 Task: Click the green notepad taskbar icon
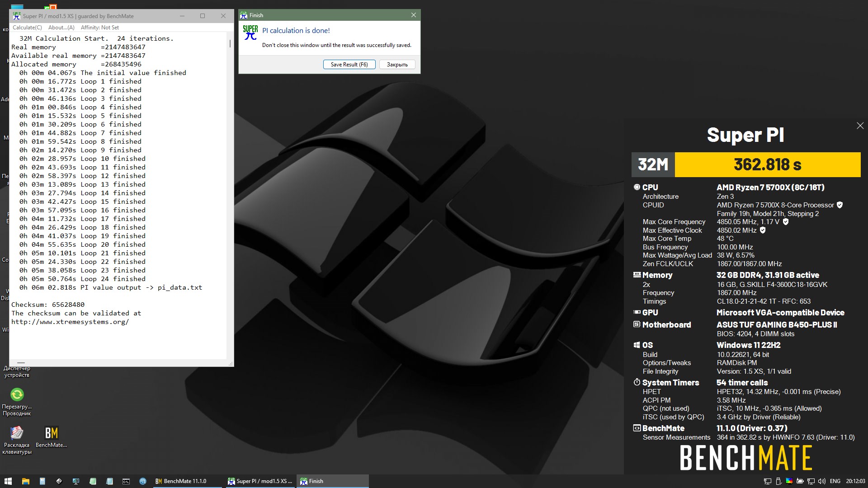point(93,481)
